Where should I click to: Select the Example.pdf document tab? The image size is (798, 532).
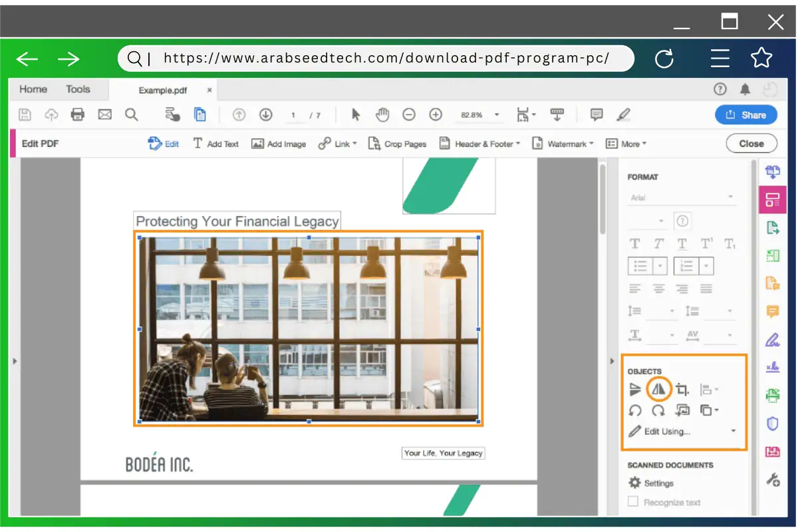[x=164, y=89]
